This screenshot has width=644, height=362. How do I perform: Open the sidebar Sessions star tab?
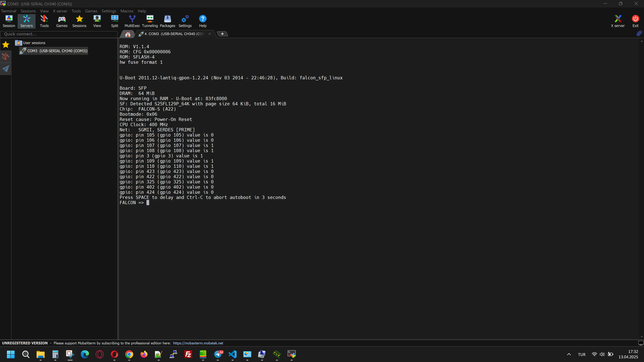click(x=6, y=45)
